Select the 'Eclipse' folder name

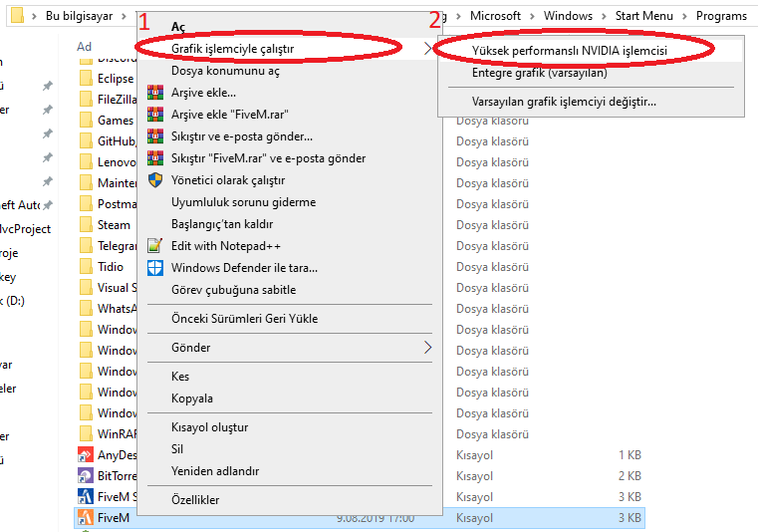116,79
